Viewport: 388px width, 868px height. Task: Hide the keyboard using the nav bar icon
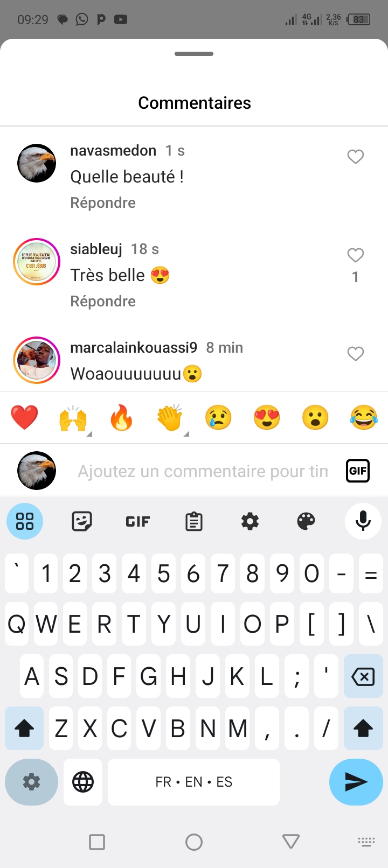[366, 842]
